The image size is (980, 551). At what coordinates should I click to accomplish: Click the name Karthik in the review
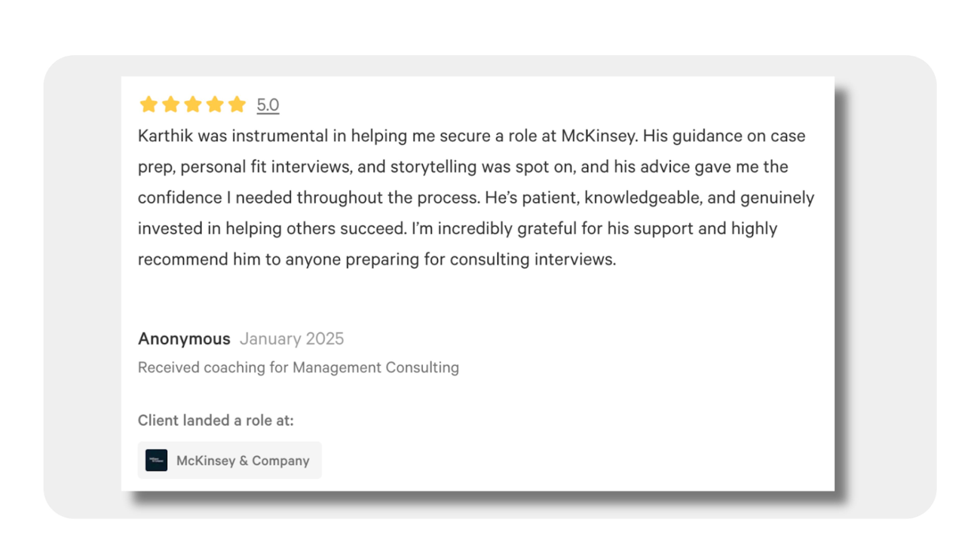165,136
